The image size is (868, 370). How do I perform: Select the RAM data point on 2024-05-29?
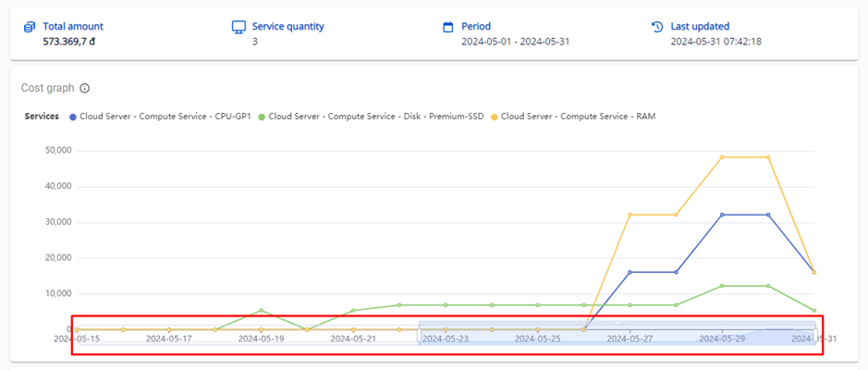(x=722, y=157)
